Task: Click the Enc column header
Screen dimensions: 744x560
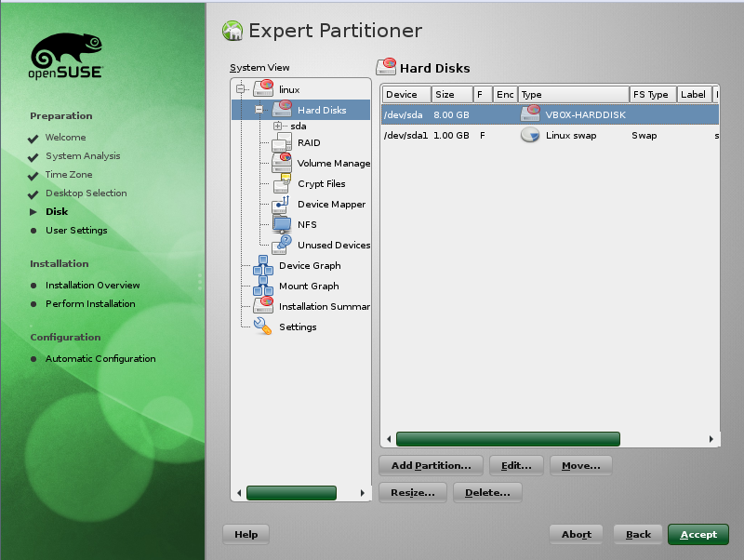Action: click(505, 95)
